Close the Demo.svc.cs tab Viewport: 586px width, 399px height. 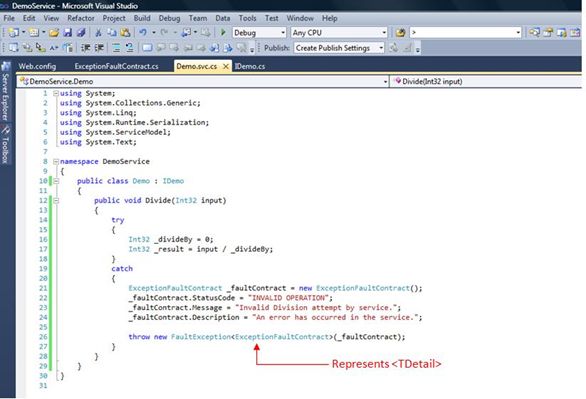coord(226,66)
